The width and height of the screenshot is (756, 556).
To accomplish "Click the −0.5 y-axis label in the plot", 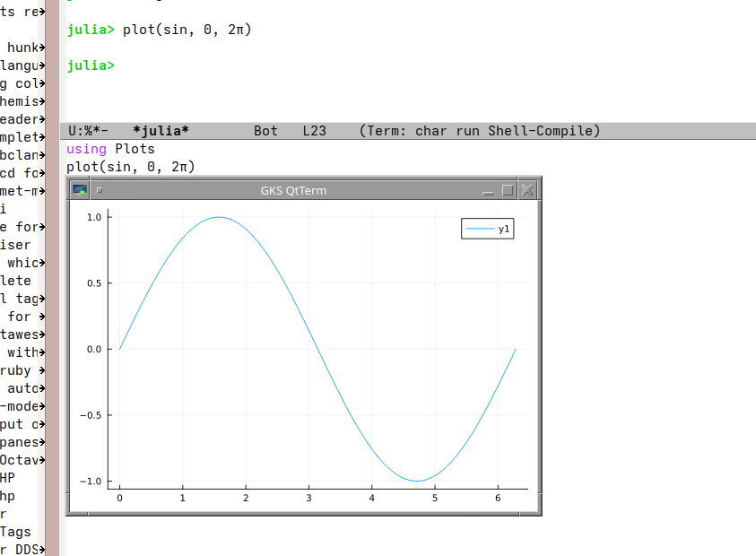I will pos(91,415).
